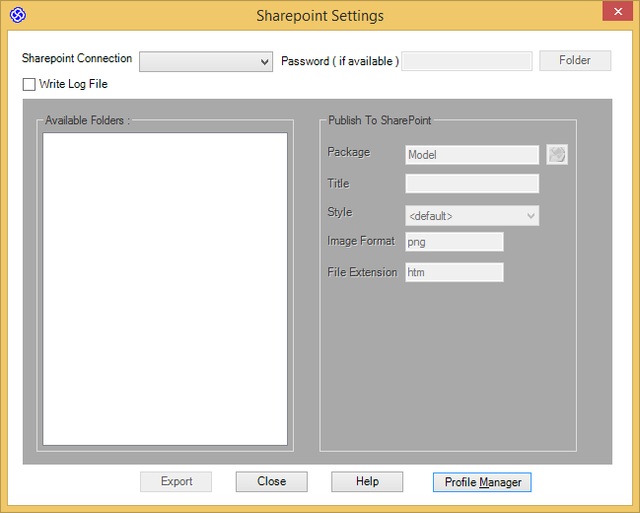Enable the Write Log File checkbox
This screenshot has width=640, height=513.
click(x=29, y=84)
